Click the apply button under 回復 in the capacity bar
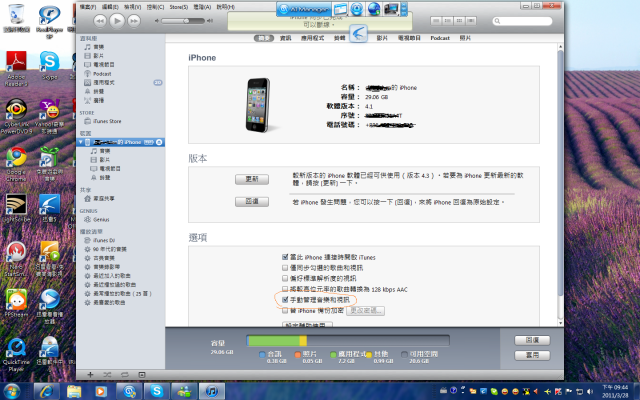640x400 pixels. point(532,355)
